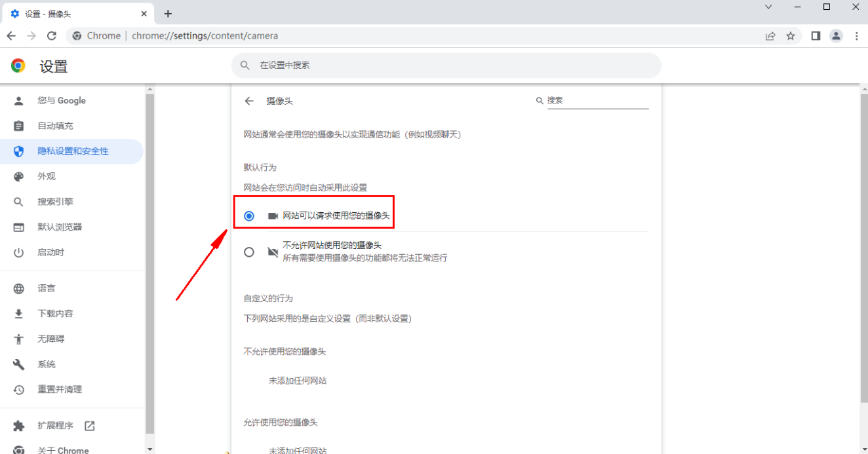Click the Chrome logo beside 设置

[18, 66]
